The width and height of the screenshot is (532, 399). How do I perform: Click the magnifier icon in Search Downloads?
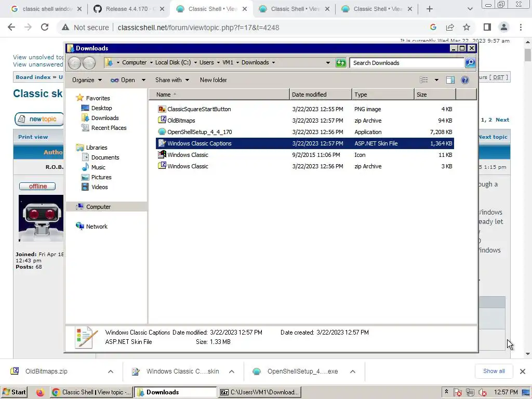(470, 63)
